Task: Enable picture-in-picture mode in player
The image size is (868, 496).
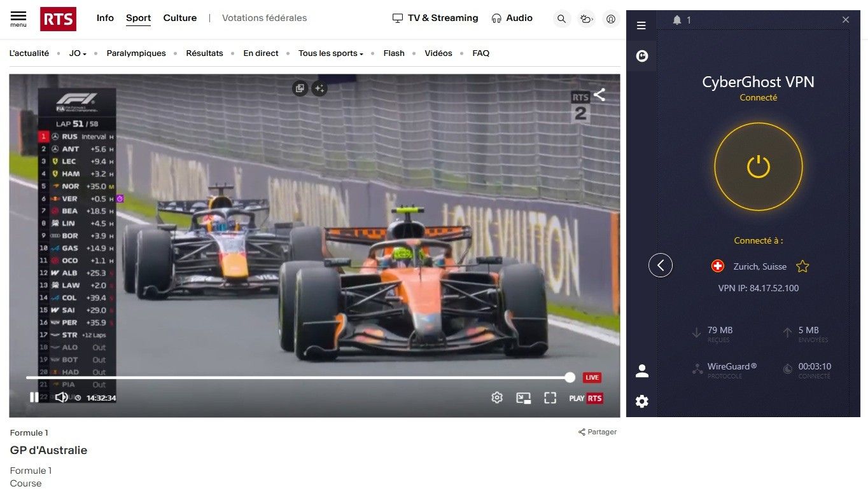Action: [523, 398]
